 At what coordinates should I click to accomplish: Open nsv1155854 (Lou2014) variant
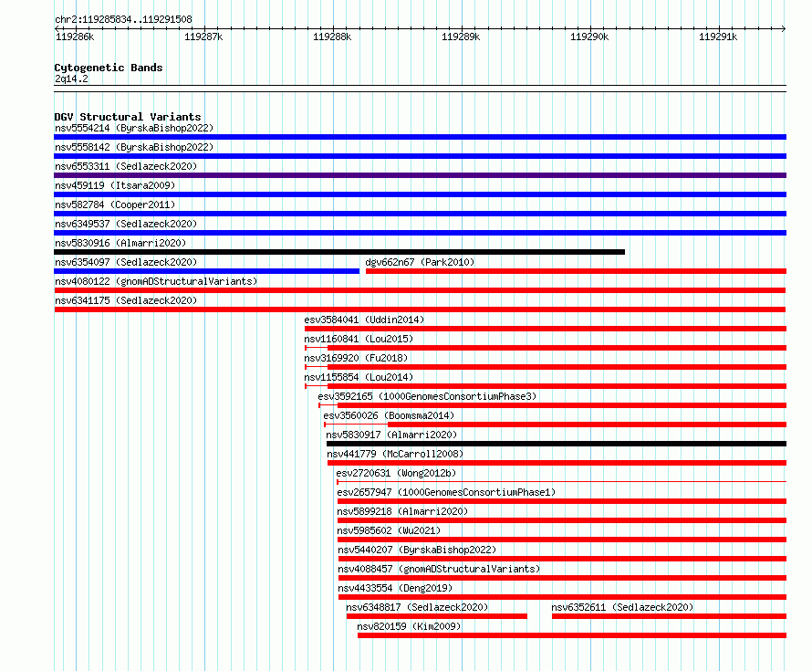point(359,377)
